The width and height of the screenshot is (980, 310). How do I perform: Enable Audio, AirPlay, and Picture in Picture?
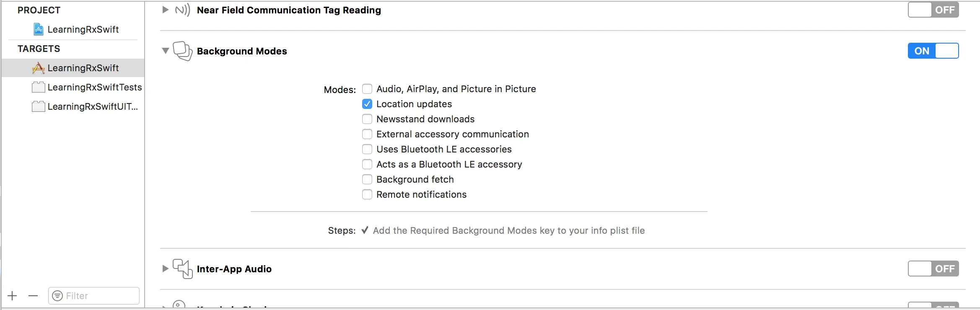point(367,89)
